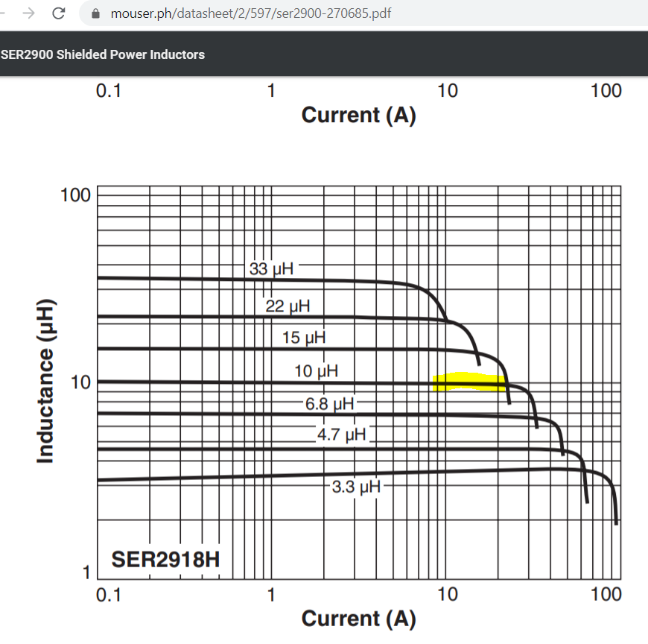
Task: Click the Inductance (µH) vertical axis title
Action: pos(45,381)
